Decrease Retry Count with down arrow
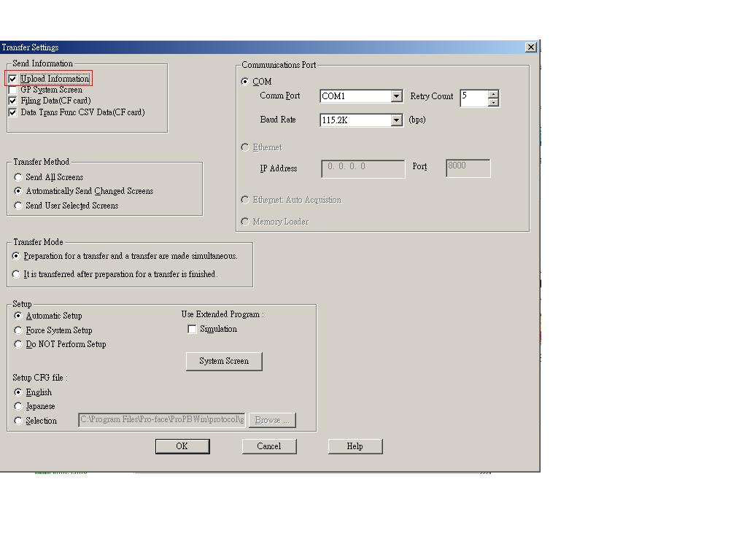Viewport: 747px width, 560px height. click(493, 102)
